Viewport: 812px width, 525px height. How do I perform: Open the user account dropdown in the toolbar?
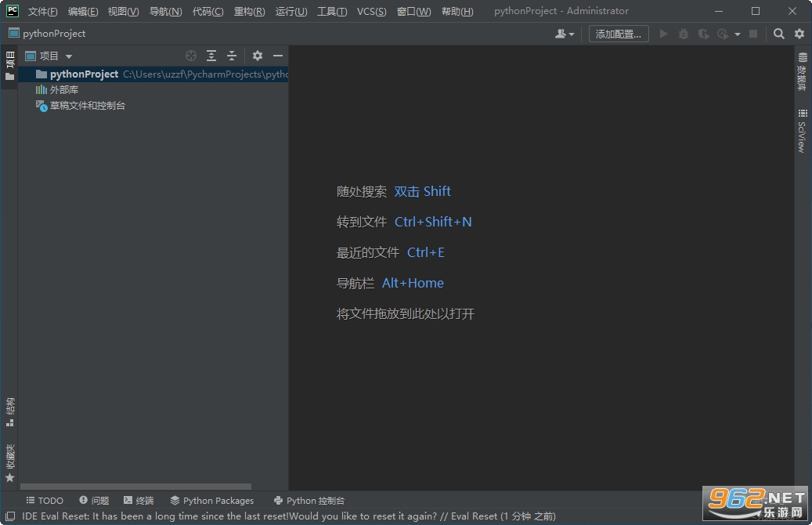point(565,34)
